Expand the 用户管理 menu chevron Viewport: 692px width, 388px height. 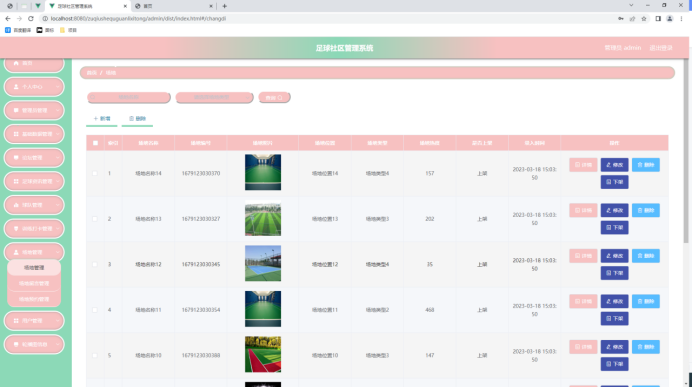tap(58, 320)
